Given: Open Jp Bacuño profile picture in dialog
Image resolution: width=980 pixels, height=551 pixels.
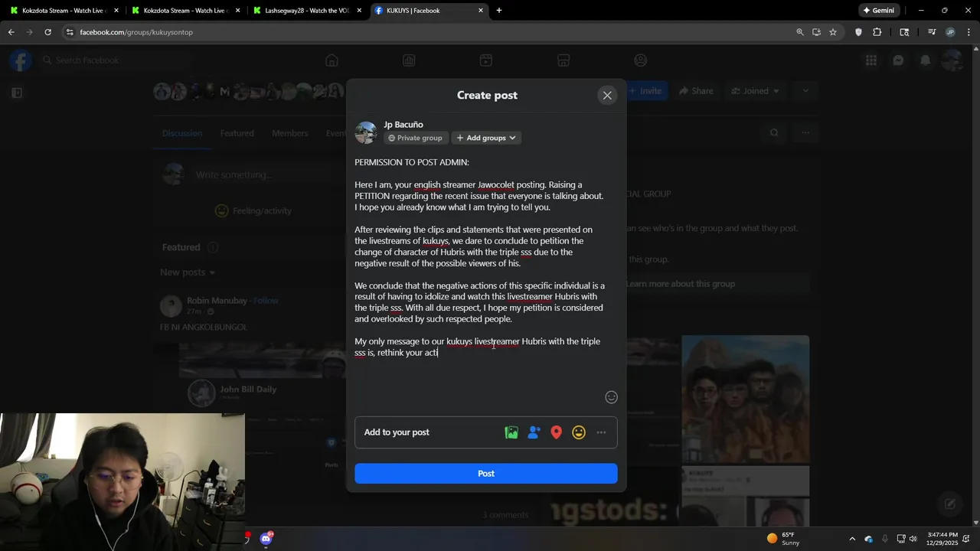Looking at the screenshot, I should coord(366,132).
